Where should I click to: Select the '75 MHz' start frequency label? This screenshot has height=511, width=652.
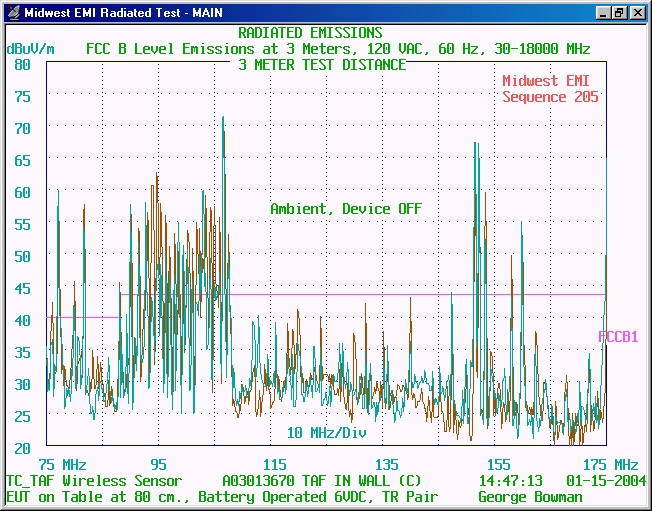(x=62, y=465)
